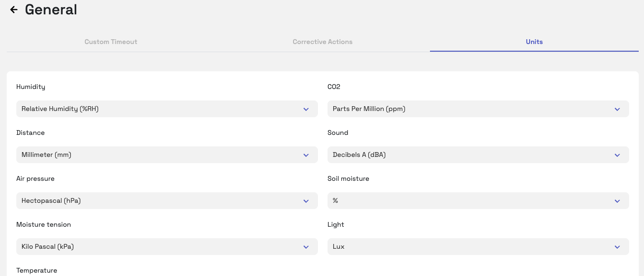Expand the CO2 unit dropdown
644x276 pixels.
pyautogui.click(x=478, y=109)
